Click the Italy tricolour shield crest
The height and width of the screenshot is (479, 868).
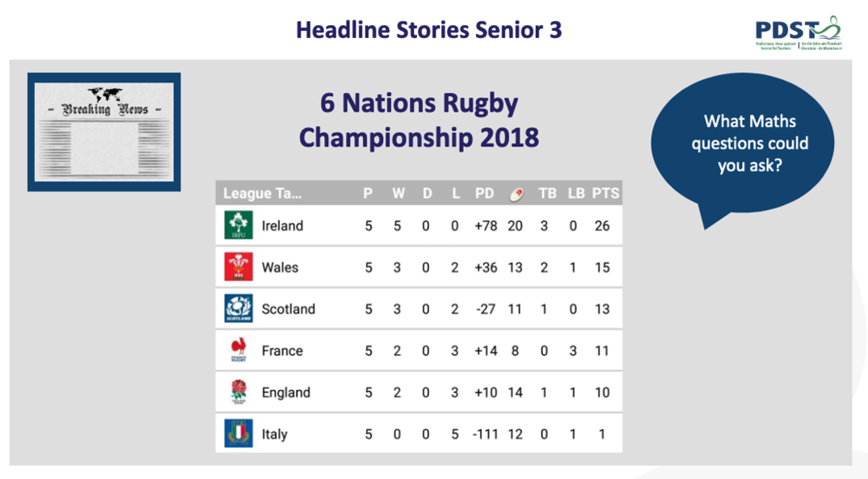[x=238, y=434]
